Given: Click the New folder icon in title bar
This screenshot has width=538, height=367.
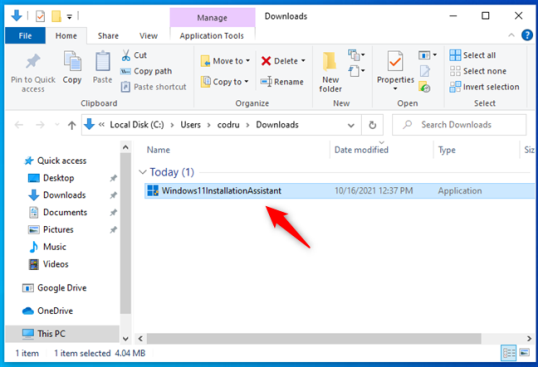Looking at the screenshot, I should point(56,16).
